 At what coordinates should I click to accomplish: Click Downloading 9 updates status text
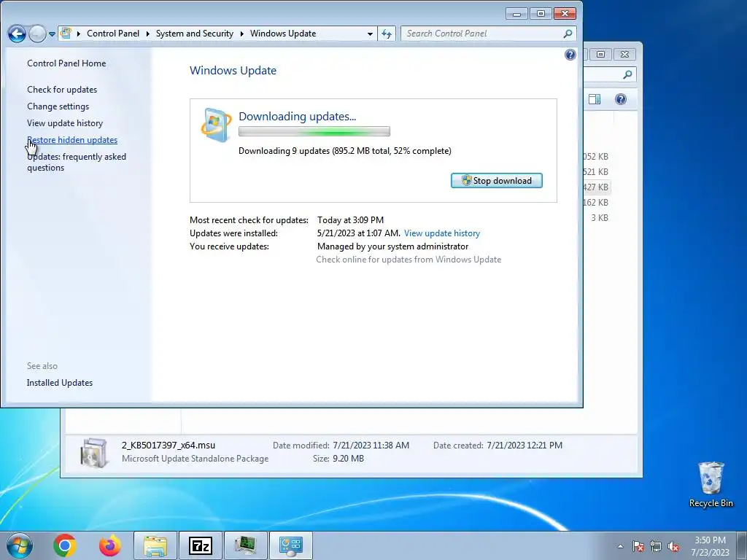pos(345,151)
